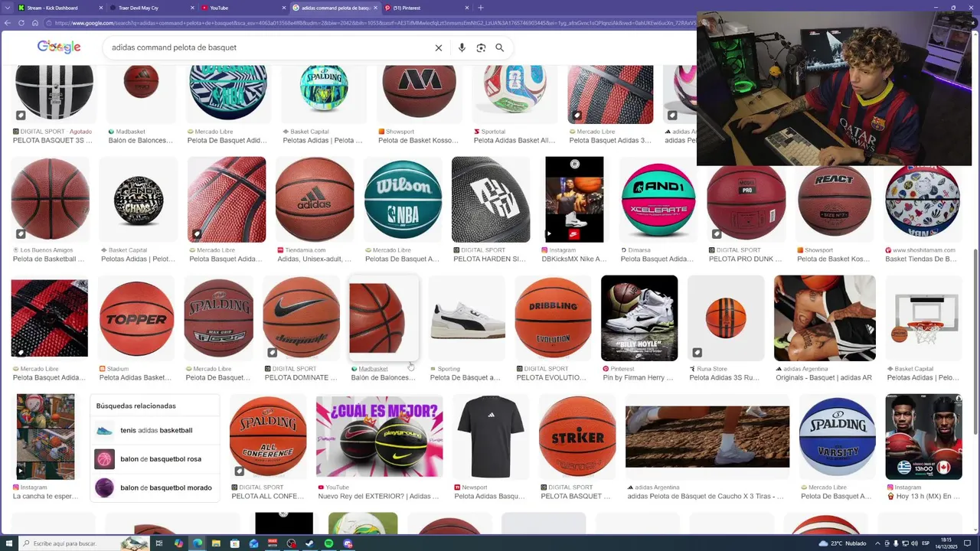Open Spotify from the taskbar
Viewport: 980px width, 551px height.
pyautogui.click(x=328, y=543)
